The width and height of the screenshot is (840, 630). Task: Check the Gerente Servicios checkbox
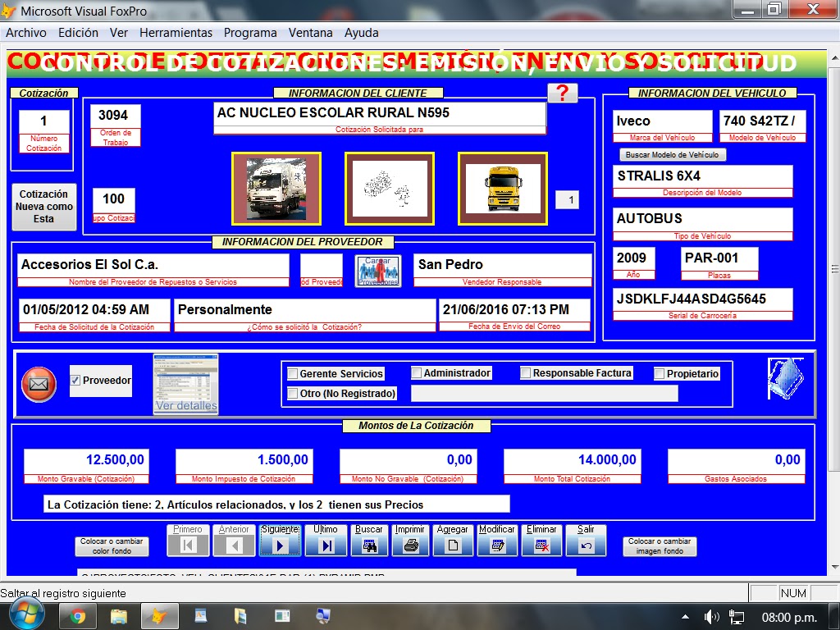[x=293, y=373]
